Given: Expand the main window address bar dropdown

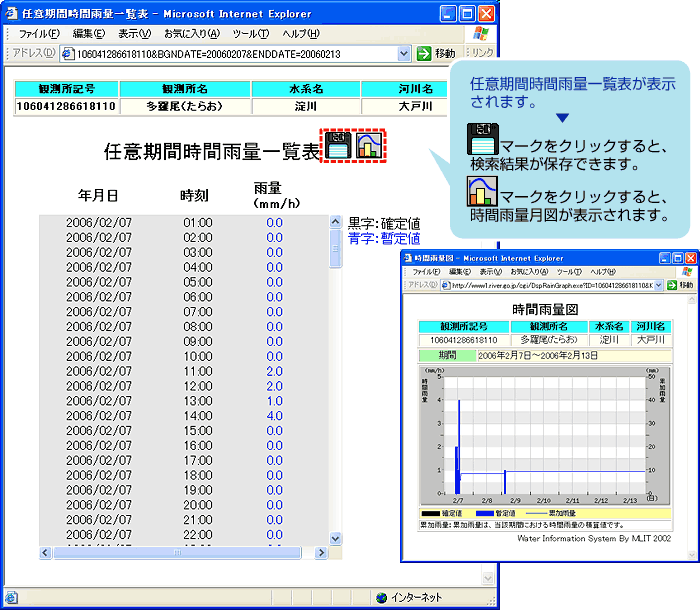Looking at the screenshot, I should point(404,53).
